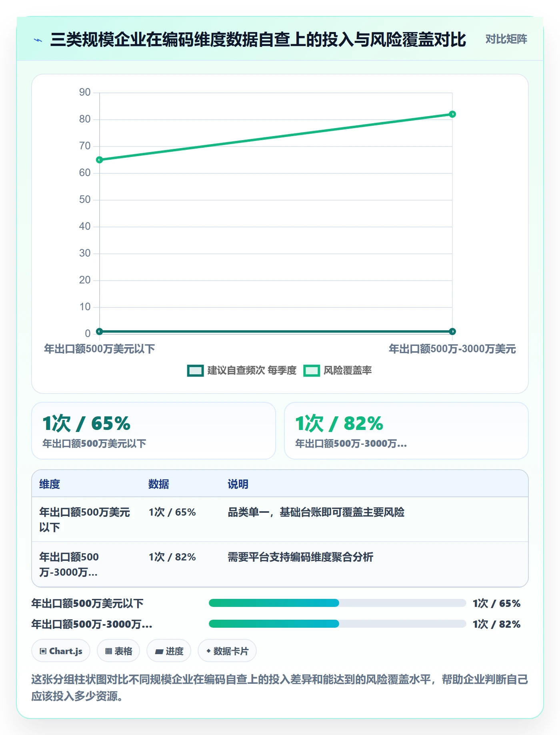Click the 说明 column header

[238, 484]
